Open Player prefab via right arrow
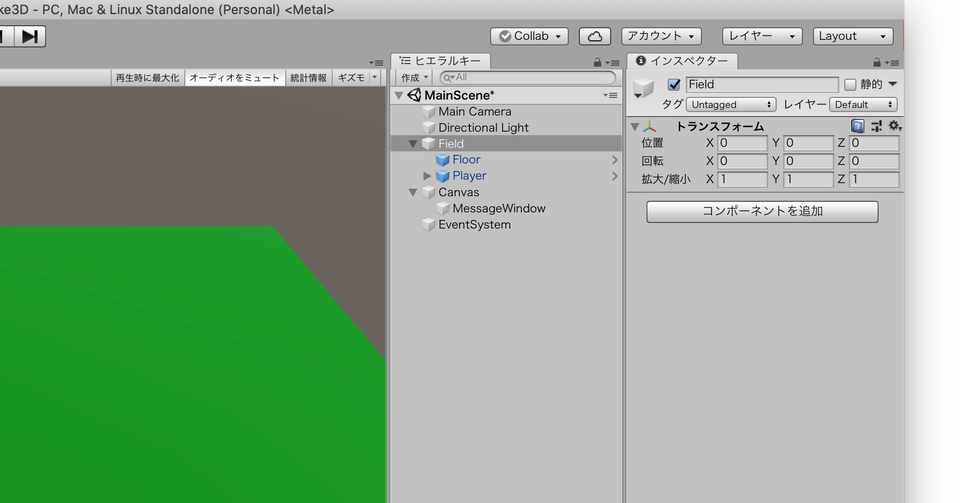This screenshot has height=503, width=960. pyautogui.click(x=614, y=176)
